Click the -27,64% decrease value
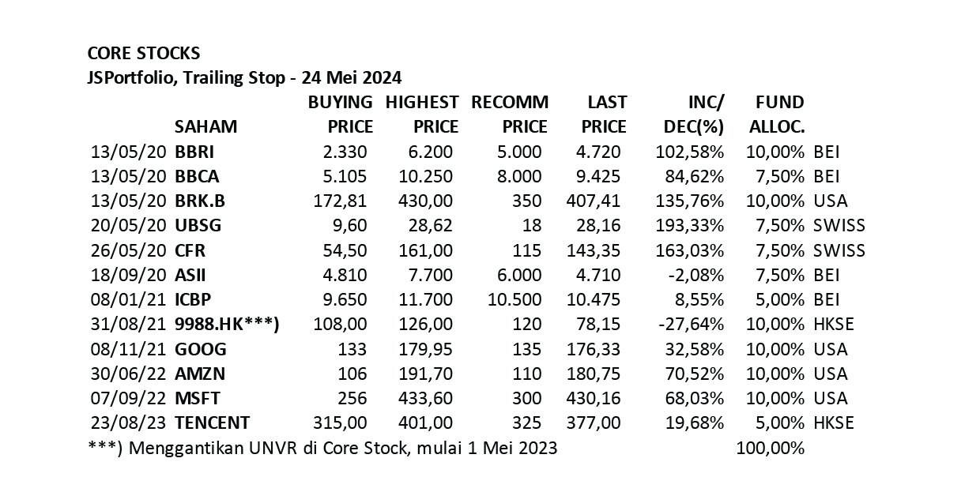The height and width of the screenshot is (492, 980). pyautogui.click(x=692, y=324)
